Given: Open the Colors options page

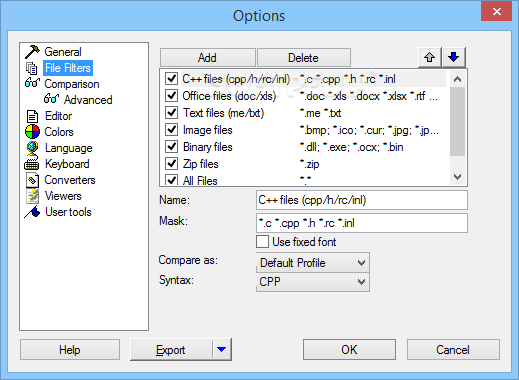Looking at the screenshot, I should pos(59,132).
